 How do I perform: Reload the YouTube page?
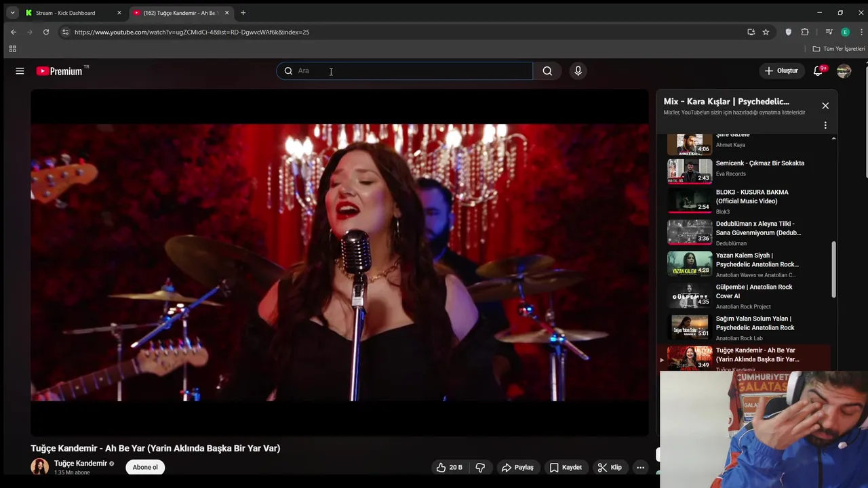point(46,32)
